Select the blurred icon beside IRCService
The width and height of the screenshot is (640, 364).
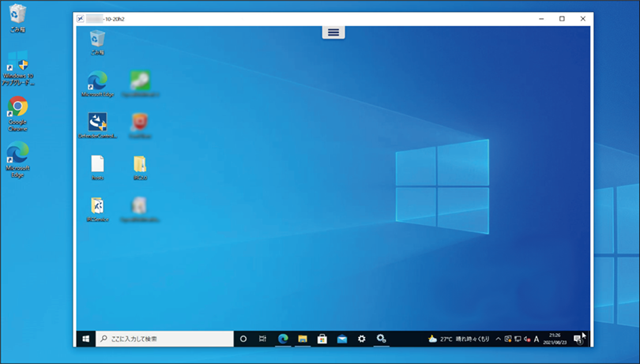pyautogui.click(x=140, y=210)
